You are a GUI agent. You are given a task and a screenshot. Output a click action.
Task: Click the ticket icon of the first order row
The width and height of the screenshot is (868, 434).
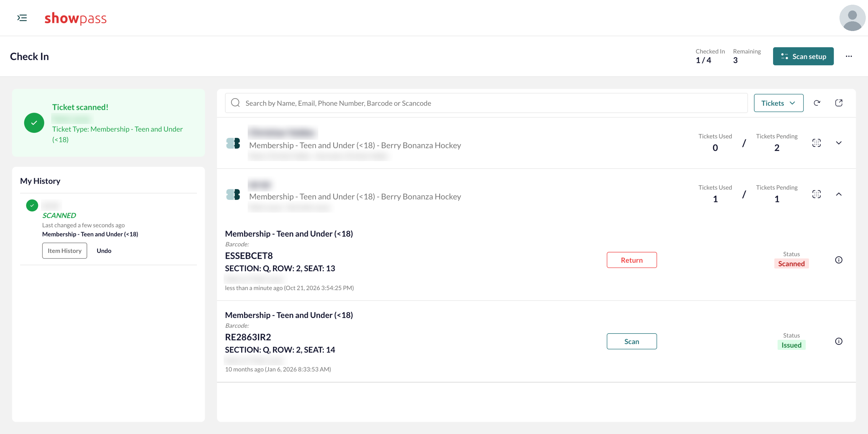coord(233,143)
